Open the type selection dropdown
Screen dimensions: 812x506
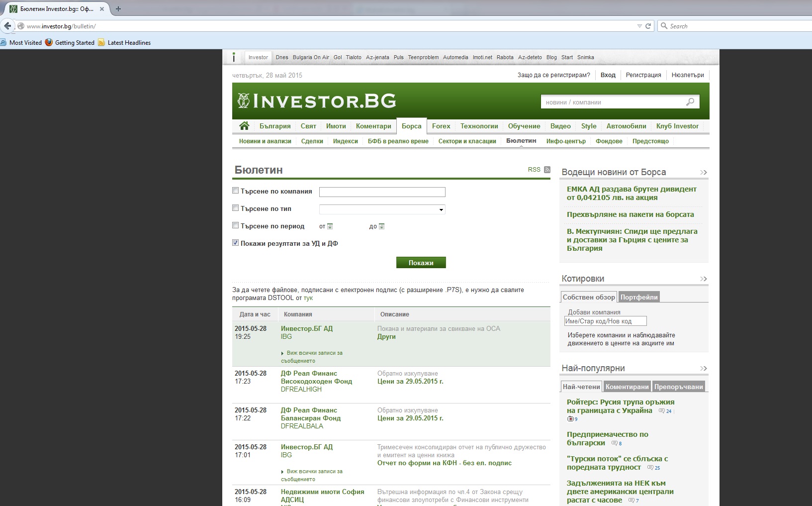pos(382,209)
